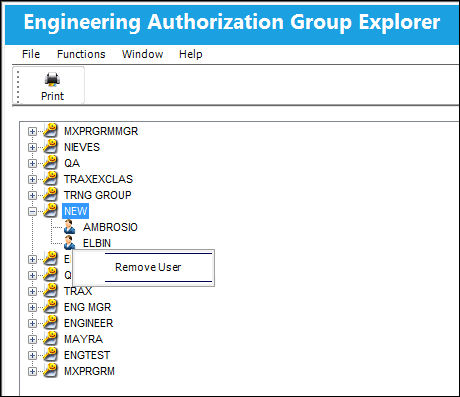Click the NIEVES group key icon

tap(51, 146)
